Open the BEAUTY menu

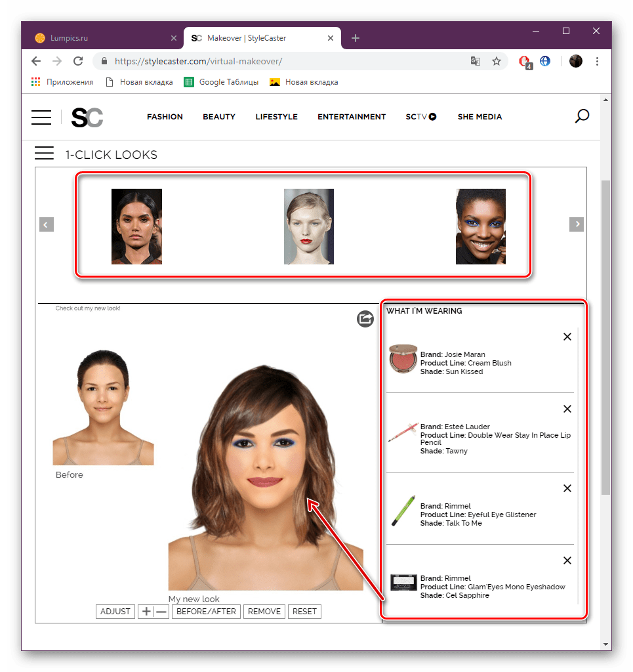[219, 117]
